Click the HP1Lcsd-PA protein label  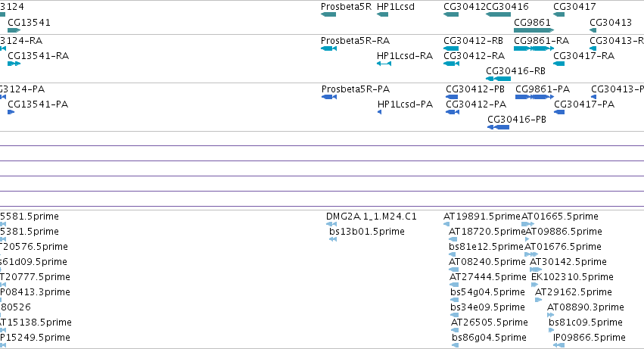pyautogui.click(x=405, y=104)
